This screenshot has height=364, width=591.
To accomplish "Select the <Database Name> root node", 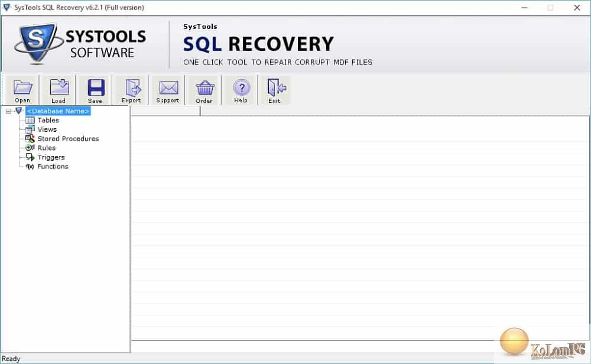I will click(x=58, y=110).
